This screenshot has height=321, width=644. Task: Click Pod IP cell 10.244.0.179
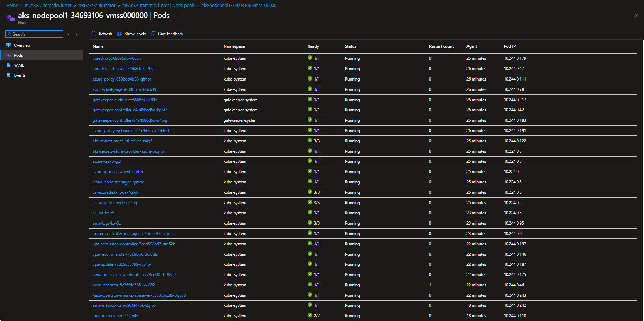tap(515, 58)
